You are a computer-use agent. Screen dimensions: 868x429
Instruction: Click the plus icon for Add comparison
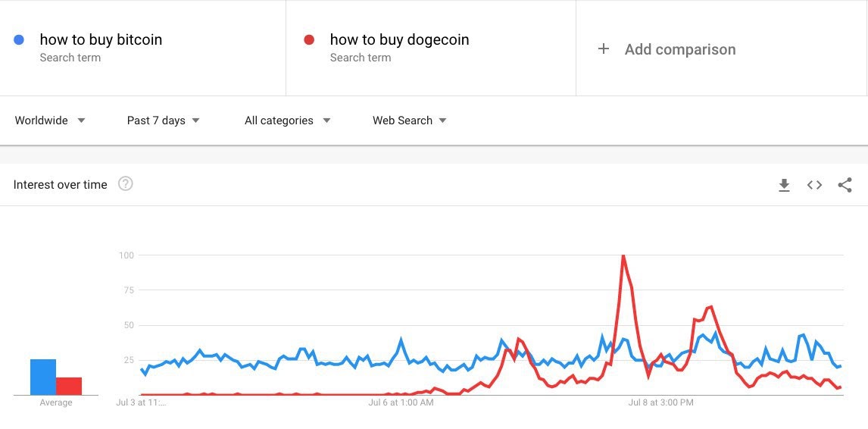click(x=604, y=49)
